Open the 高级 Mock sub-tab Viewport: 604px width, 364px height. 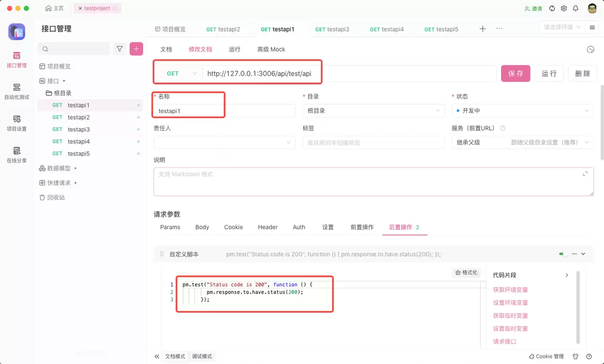pyautogui.click(x=271, y=50)
